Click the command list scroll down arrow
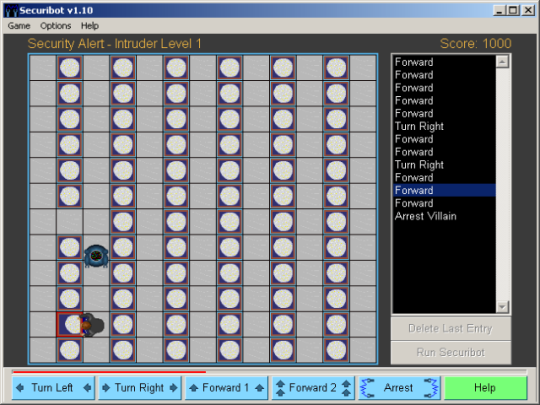Screen dimensions: 540x405 point(502,307)
